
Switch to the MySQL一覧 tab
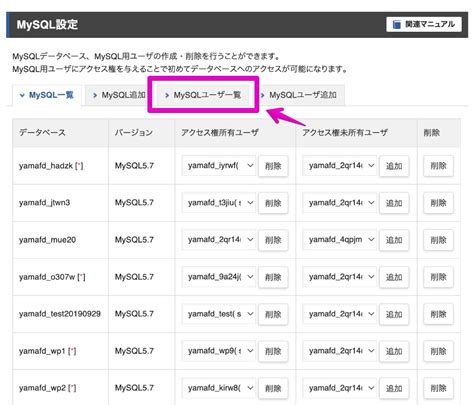[47, 95]
